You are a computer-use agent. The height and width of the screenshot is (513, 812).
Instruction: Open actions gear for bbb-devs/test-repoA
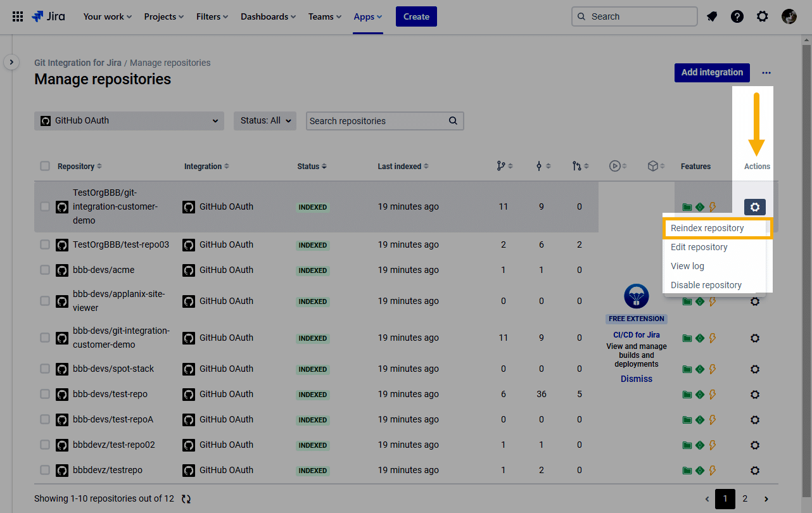[x=754, y=420]
